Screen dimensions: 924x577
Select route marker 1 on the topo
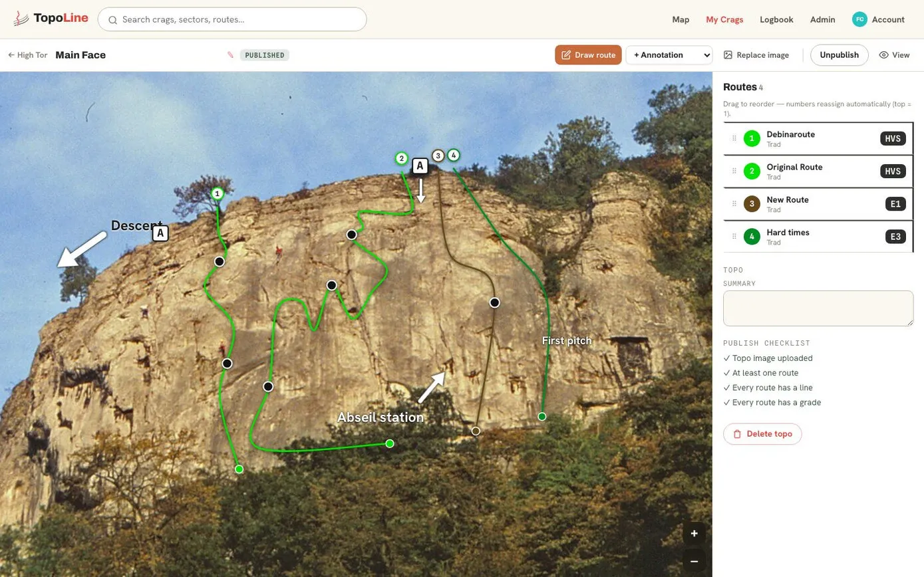coord(217,193)
